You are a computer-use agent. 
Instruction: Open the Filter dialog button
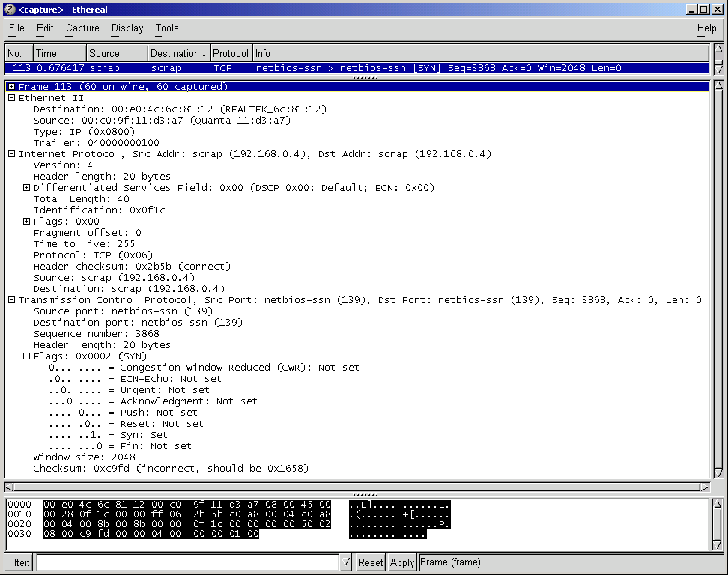[18, 562]
